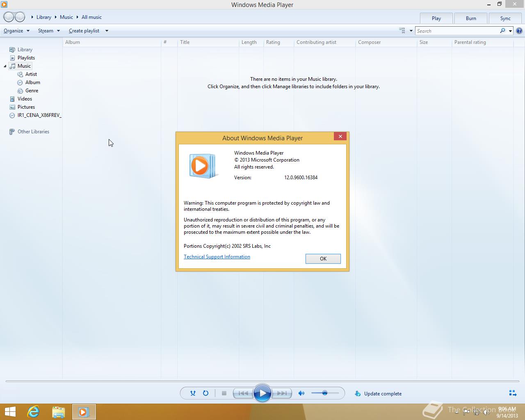Image resolution: width=525 pixels, height=420 pixels.
Task: Click the View options icon
Action: pyautogui.click(x=402, y=30)
